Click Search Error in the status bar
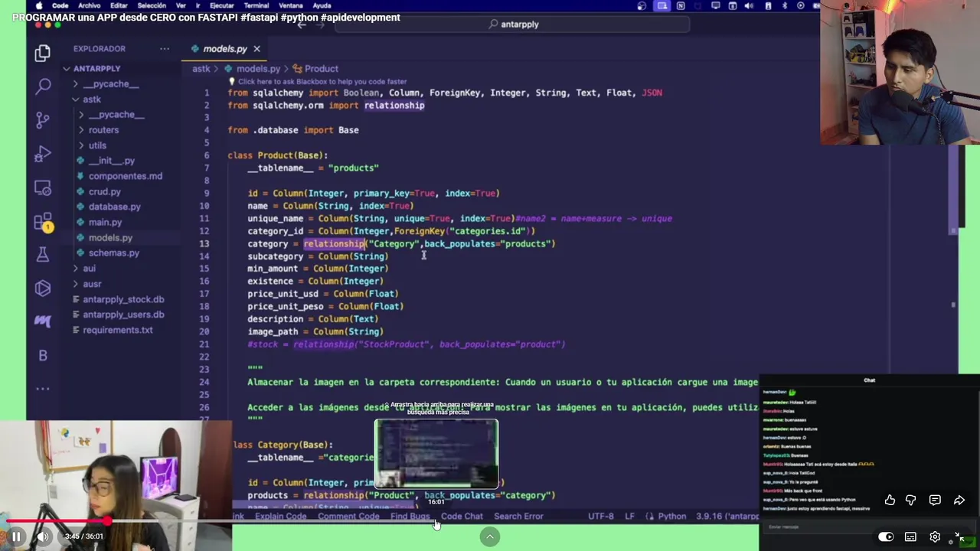980x551 pixels. 518,517
